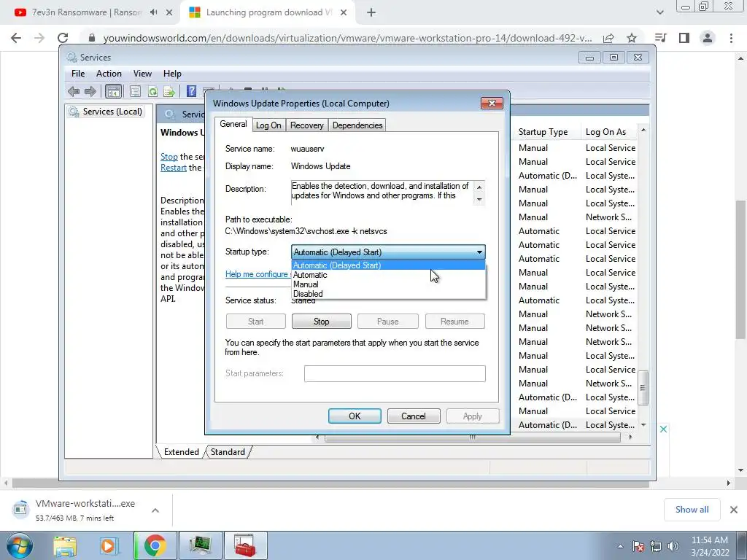This screenshot has height=560, width=747.
Task: Click the Services list horizontal scrollbar
Action: pos(472,437)
